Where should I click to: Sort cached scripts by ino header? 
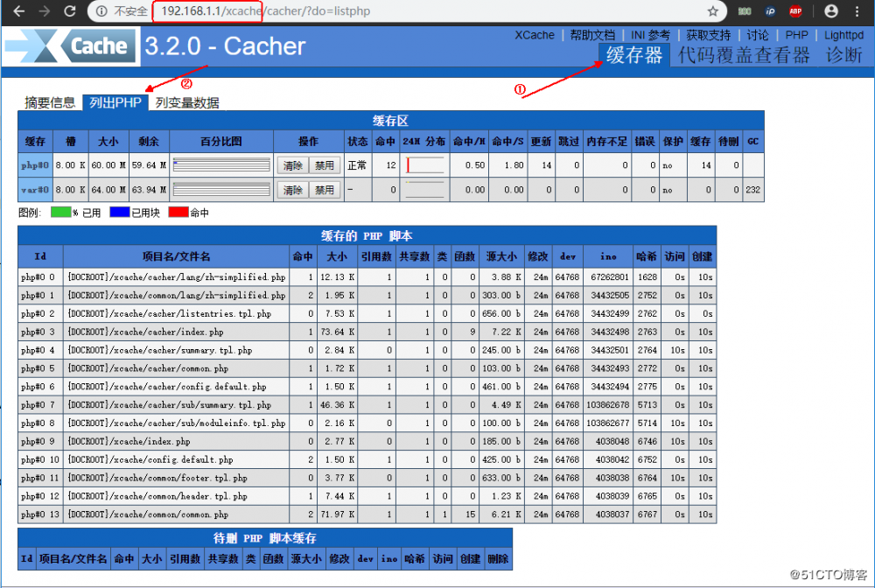coord(608,256)
